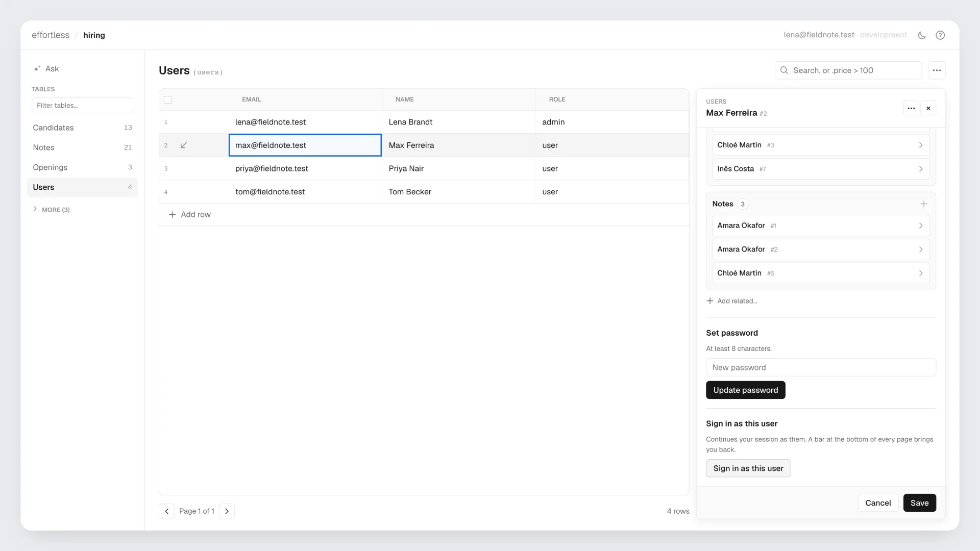The image size is (980, 551).
Task: Focus the New password field
Action: [x=821, y=367]
